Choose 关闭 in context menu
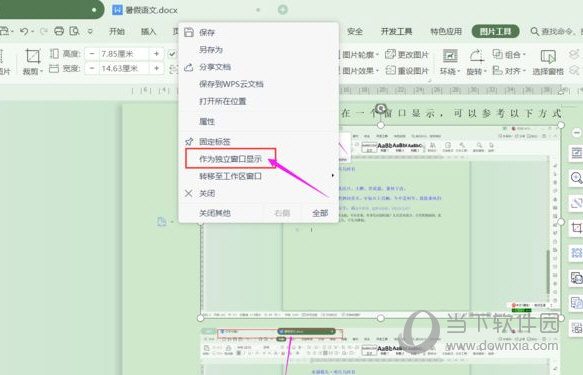Viewport: 583px width, 375px height. [258, 193]
